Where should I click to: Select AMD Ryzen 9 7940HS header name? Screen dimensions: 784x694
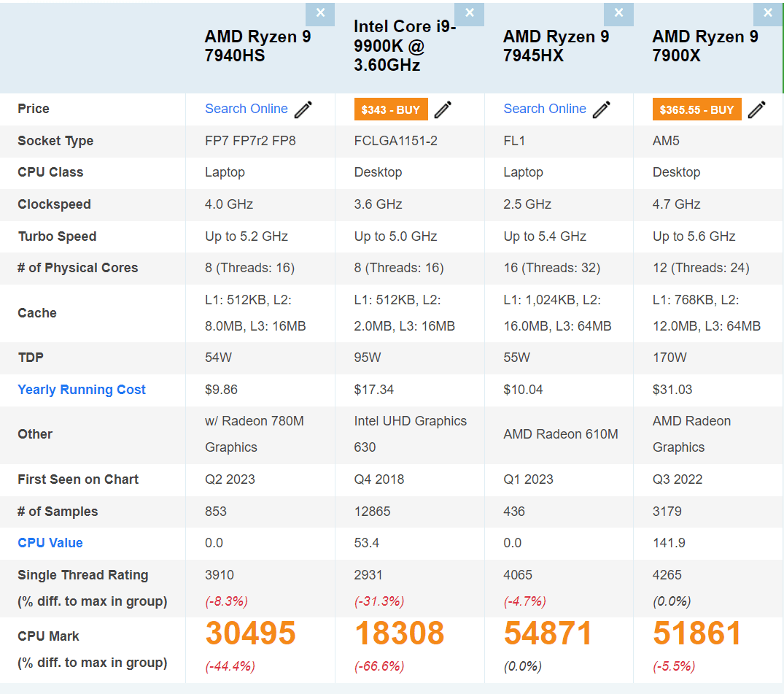(x=257, y=46)
